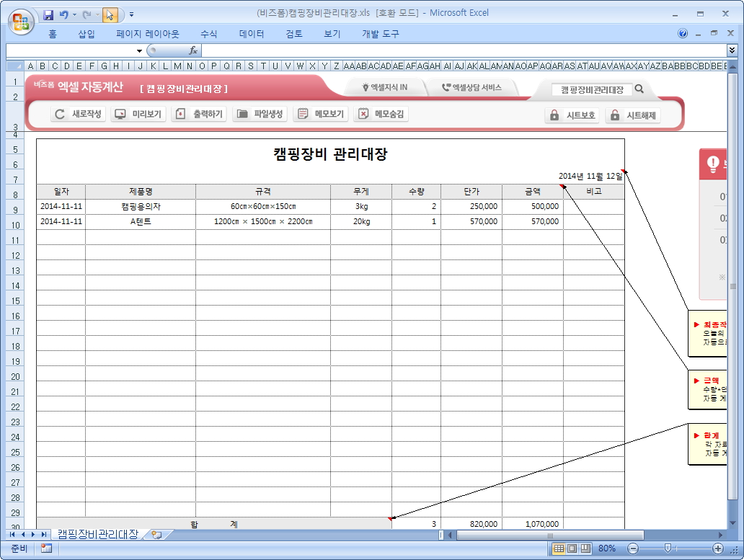744x560 pixels.
Task: Open the 수식 ribbon tab
Action: pyautogui.click(x=208, y=34)
